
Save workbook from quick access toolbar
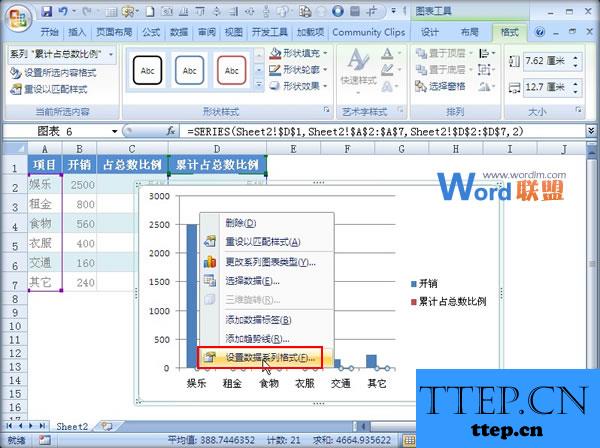pyautogui.click(x=47, y=11)
